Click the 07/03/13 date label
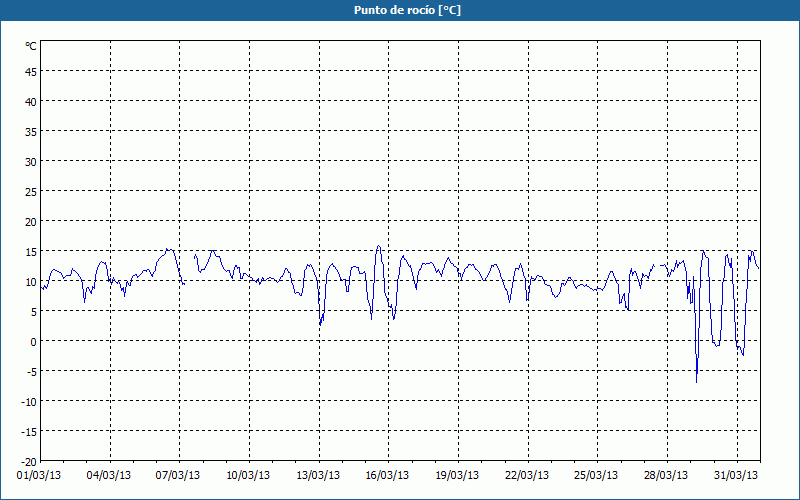The image size is (800, 500). [x=178, y=476]
